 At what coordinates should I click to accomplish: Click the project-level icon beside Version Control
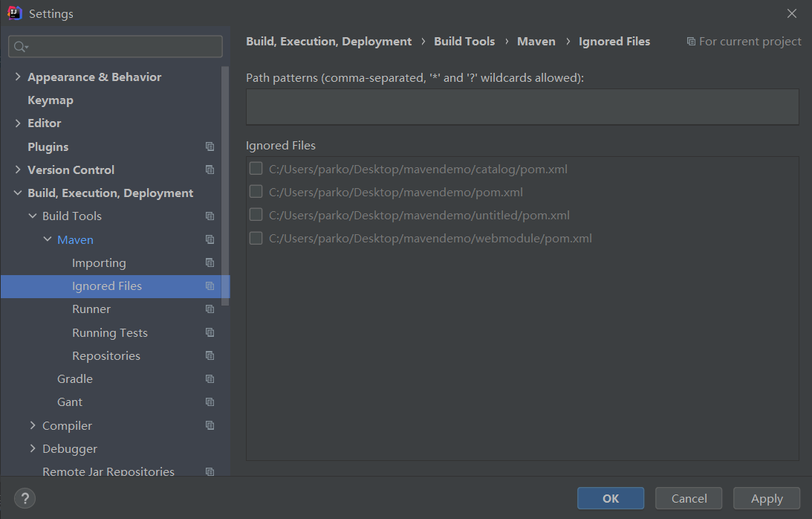[210, 170]
